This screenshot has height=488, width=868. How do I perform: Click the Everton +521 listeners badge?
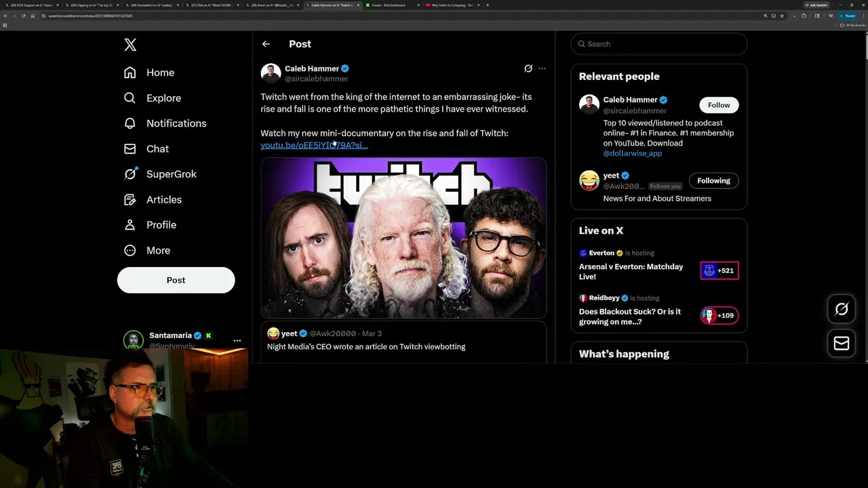(719, 270)
